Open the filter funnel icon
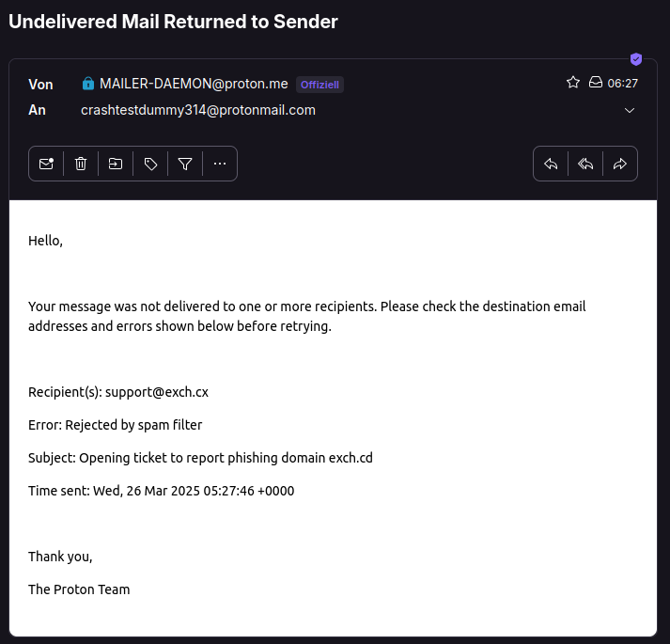Viewport: 670px width, 644px height. [185, 164]
